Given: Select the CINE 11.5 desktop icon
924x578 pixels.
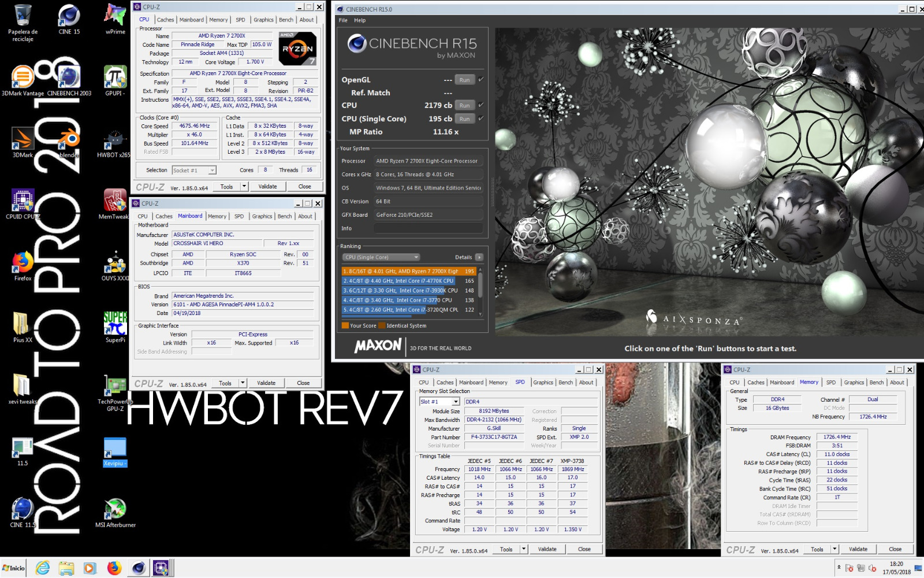Looking at the screenshot, I should pos(23,513).
